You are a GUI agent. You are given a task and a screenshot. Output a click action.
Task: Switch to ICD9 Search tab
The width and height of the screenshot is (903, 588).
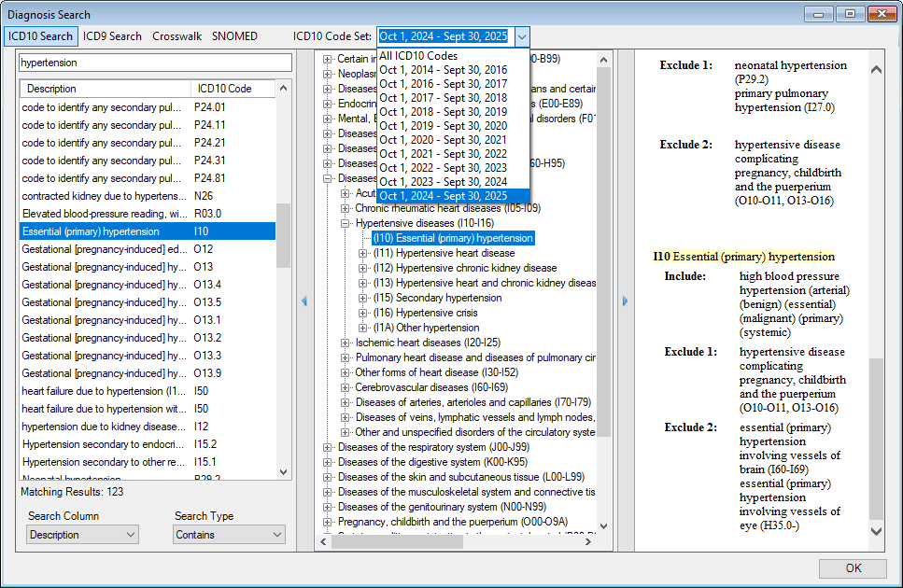click(x=112, y=36)
